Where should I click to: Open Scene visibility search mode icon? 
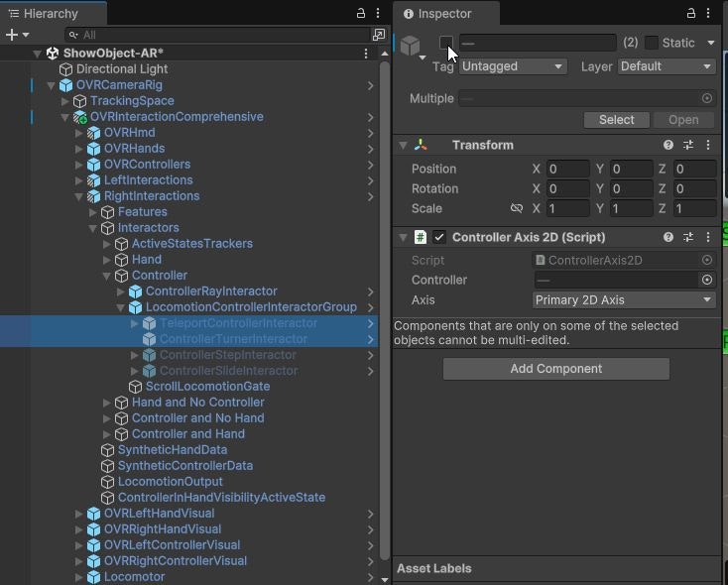click(379, 35)
